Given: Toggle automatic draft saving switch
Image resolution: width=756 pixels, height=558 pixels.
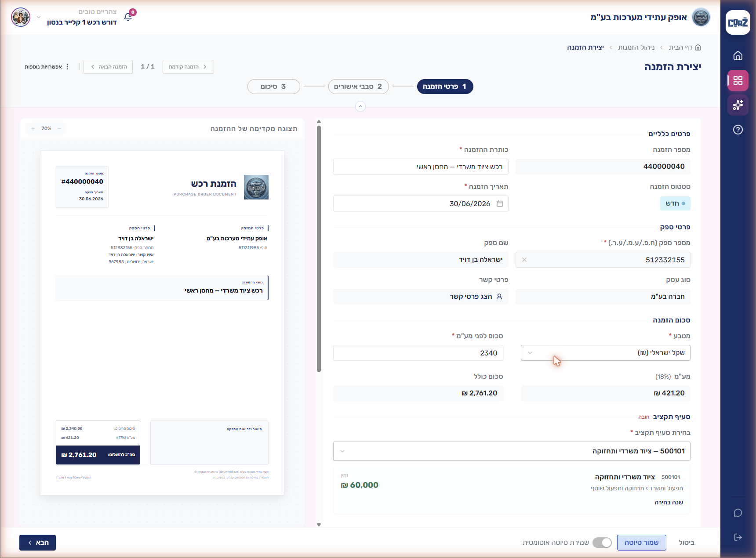Looking at the screenshot, I should click(x=602, y=543).
